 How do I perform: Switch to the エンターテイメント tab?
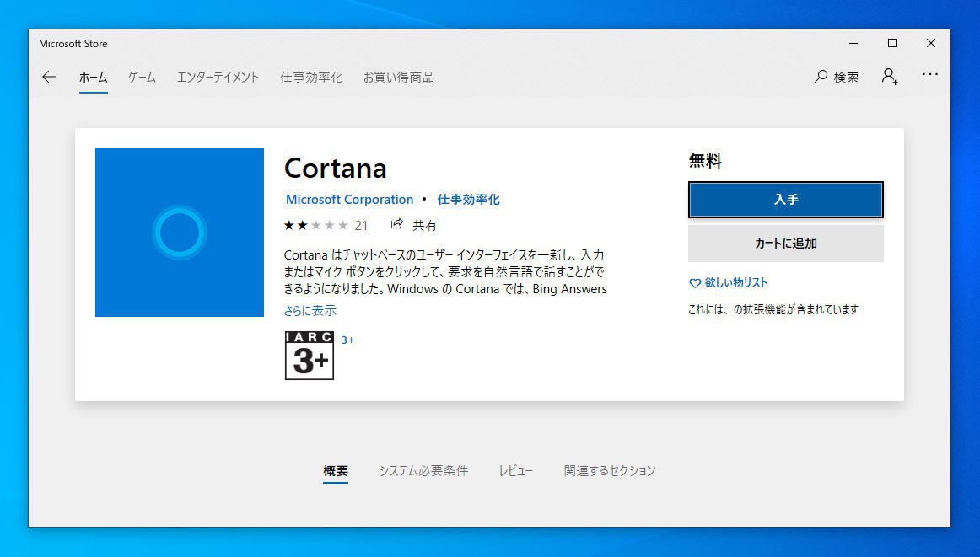click(218, 78)
